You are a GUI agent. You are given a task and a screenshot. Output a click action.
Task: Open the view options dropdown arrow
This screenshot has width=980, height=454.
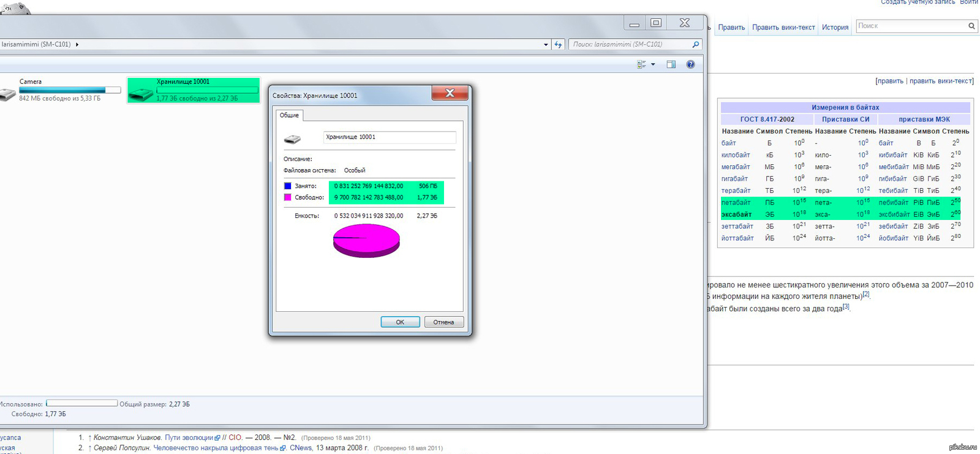pos(653,64)
